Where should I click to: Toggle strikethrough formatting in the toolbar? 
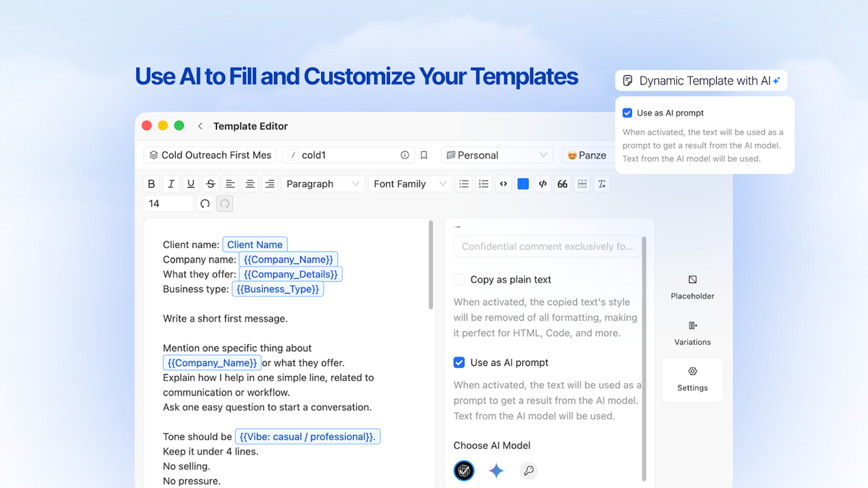point(210,184)
